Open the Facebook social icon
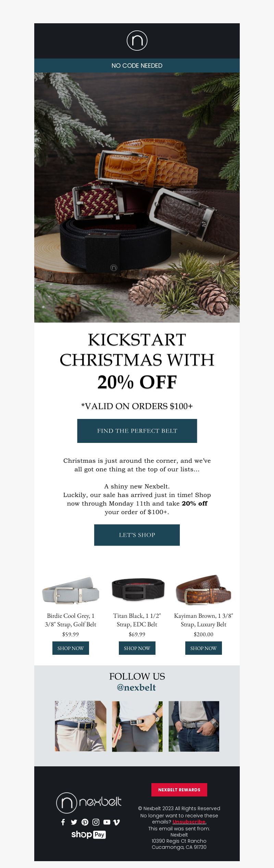 63,822
